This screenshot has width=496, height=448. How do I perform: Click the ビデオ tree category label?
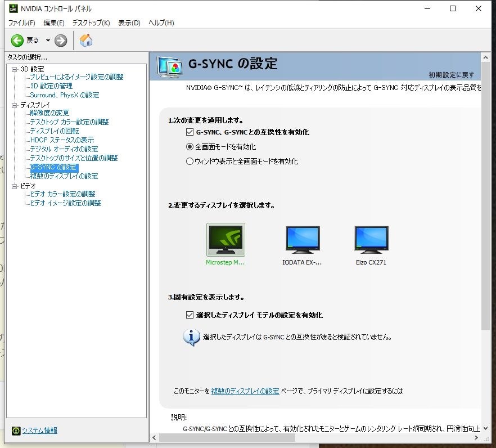28,186
